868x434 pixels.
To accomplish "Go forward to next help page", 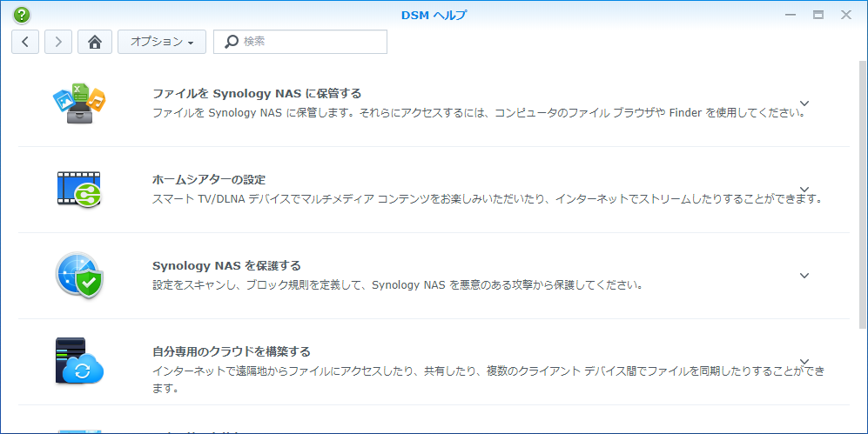I will [58, 42].
